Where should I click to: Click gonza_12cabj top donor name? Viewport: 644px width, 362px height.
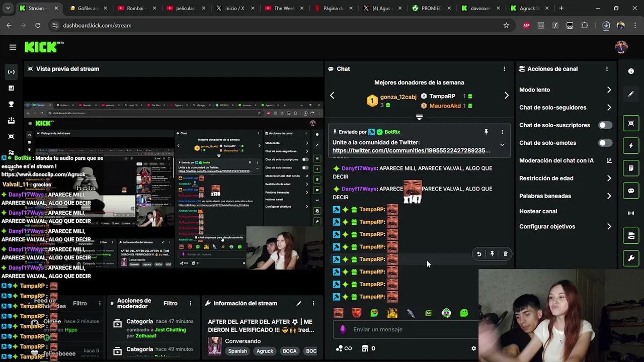point(398,97)
